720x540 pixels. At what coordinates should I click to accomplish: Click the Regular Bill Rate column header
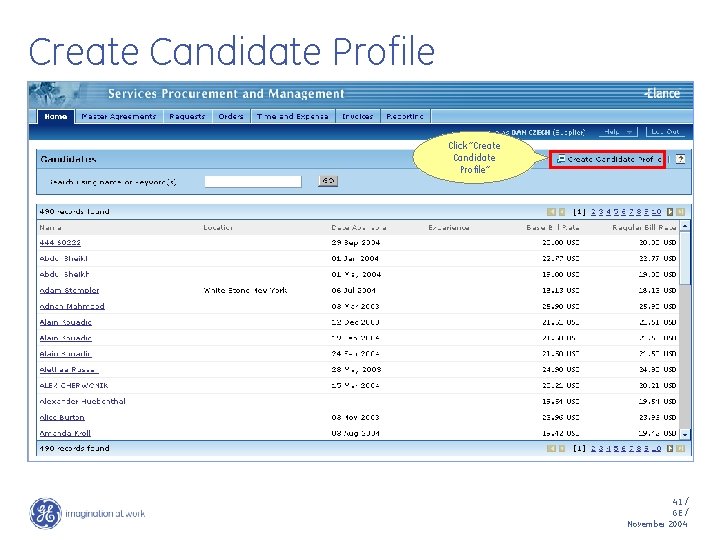click(x=644, y=228)
